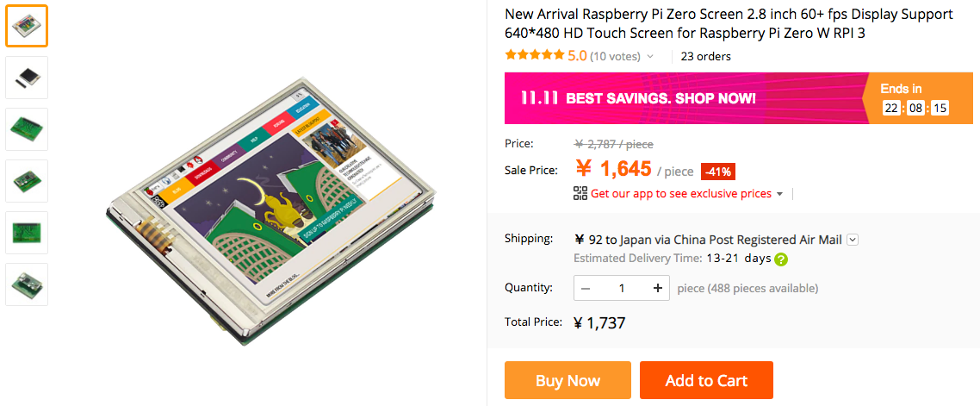Click the green delivery time help icon
980x406 pixels.
coord(781,259)
